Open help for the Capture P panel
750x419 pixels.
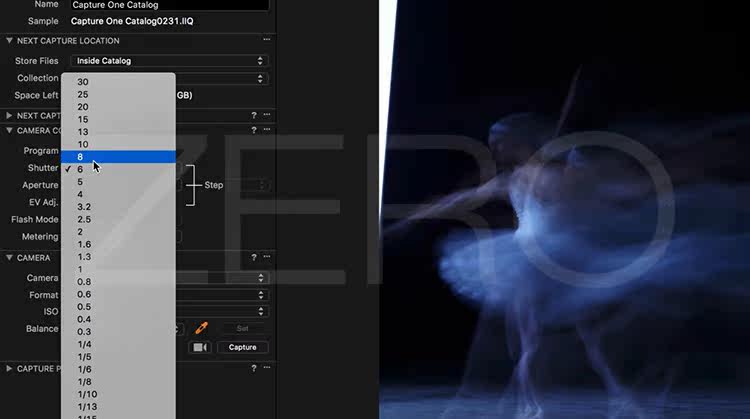254,368
